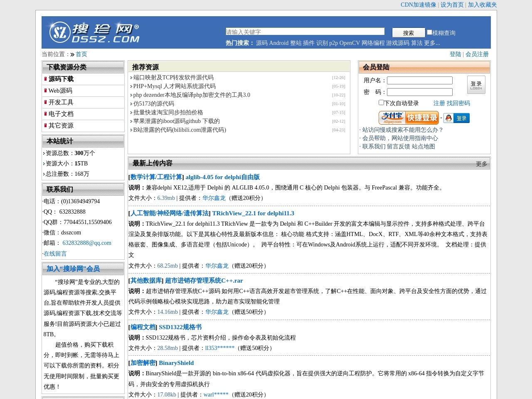Select OpenCV in the hot search bar
532x399 pixels.
[x=349, y=43]
